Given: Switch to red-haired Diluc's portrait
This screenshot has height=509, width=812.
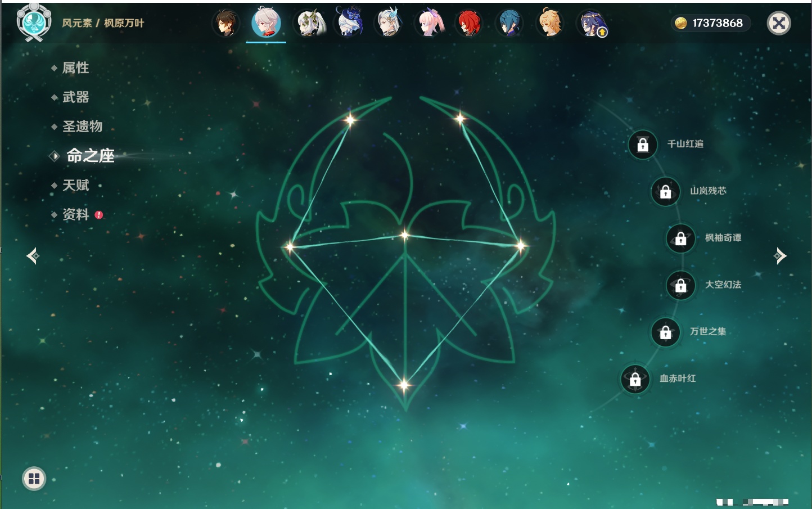Looking at the screenshot, I should click(x=469, y=24).
